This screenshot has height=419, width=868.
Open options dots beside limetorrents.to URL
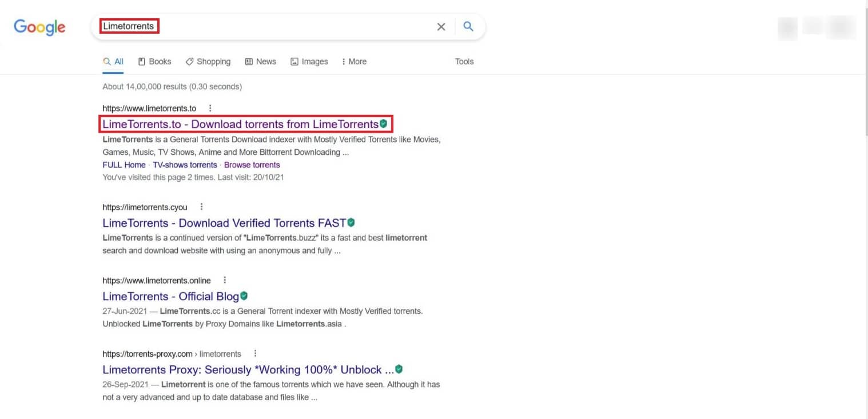210,108
